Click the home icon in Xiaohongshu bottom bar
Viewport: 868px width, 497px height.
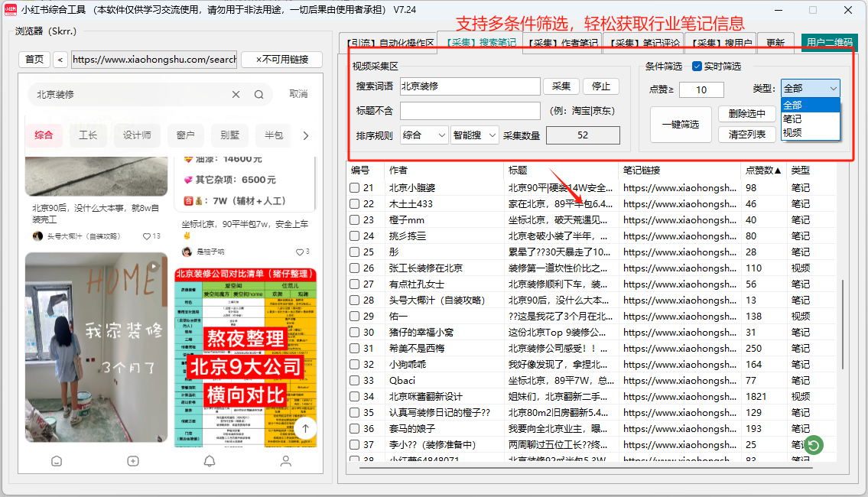point(57,461)
